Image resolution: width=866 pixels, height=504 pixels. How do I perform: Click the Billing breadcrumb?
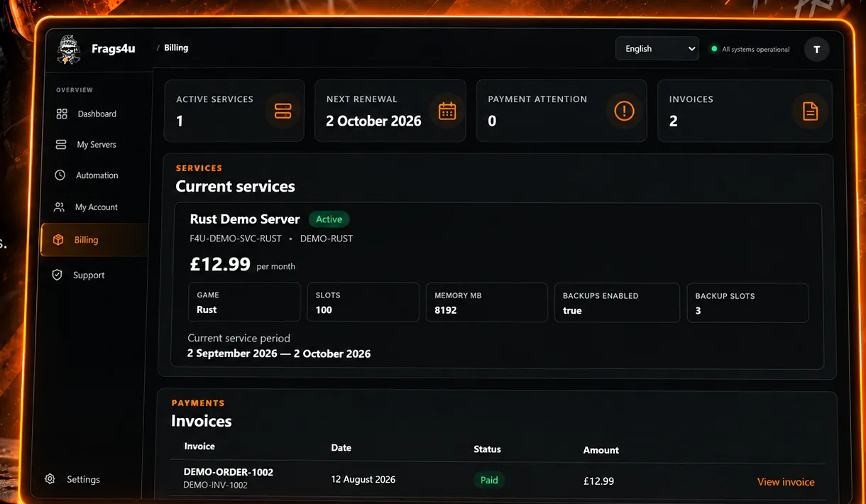pyautogui.click(x=176, y=48)
